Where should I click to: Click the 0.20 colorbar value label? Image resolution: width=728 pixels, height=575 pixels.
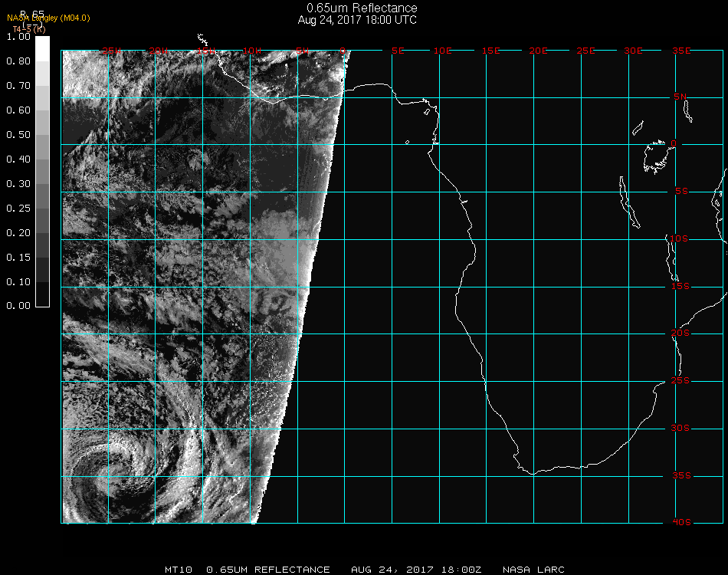click(18, 233)
